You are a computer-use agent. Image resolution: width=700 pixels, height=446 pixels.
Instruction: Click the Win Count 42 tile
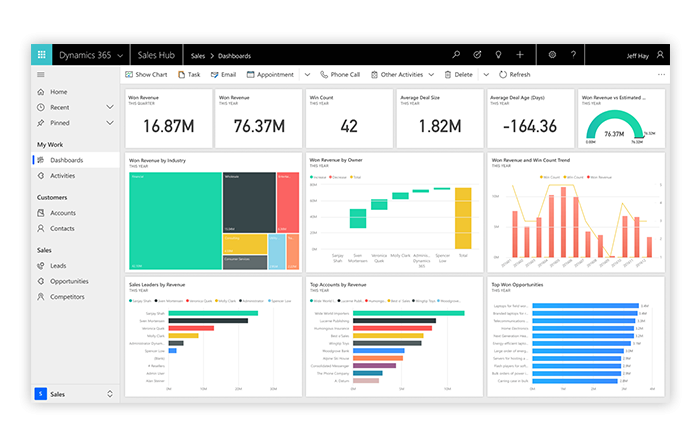349,118
